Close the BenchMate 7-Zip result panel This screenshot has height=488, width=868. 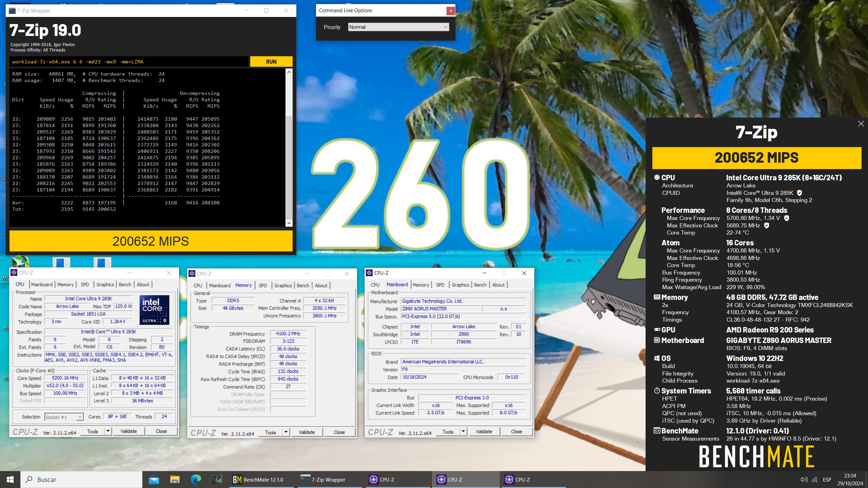click(x=861, y=124)
